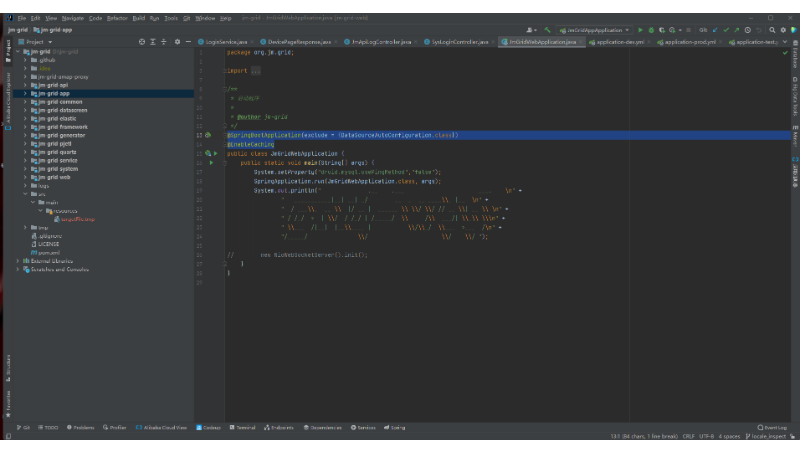Expand the collapsed import statement in editor
Screen dimensions: 800x453
[x=256, y=71]
